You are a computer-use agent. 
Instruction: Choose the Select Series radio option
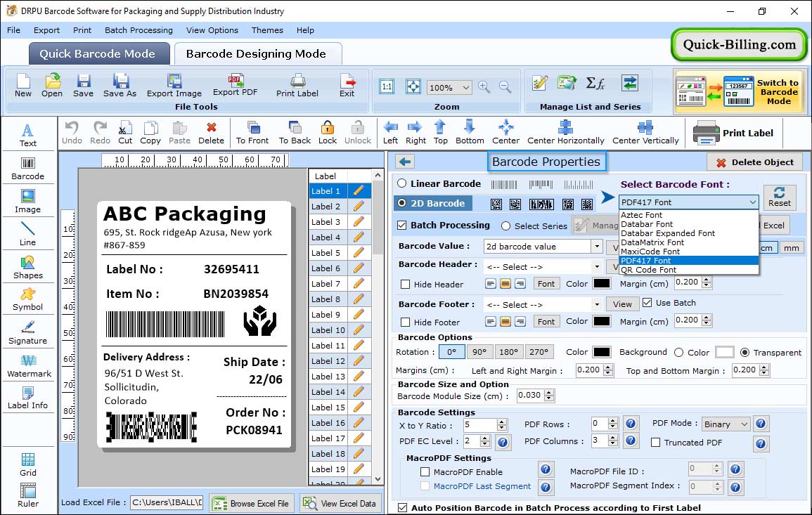(506, 226)
